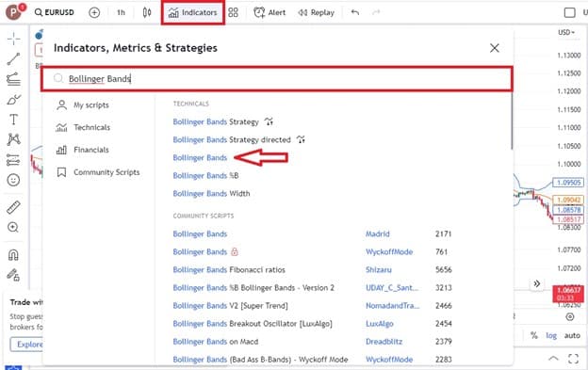Image resolution: width=588 pixels, height=370 pixels.
Task: Open author Dreadblitz's profile
Action: pos(384,342)
